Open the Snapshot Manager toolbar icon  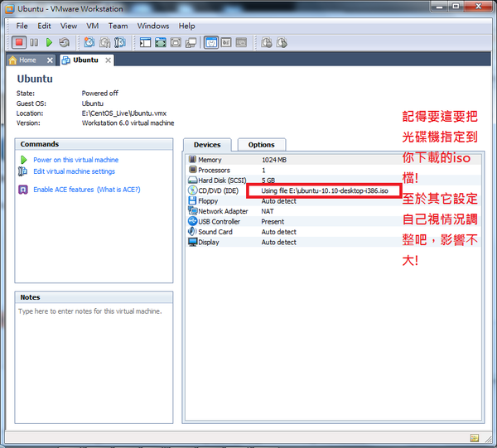(120, 42)
